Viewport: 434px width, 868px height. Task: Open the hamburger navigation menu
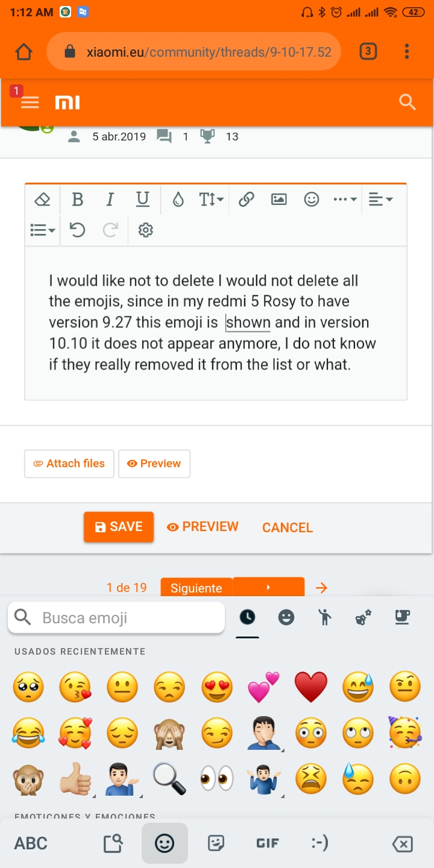30,102
